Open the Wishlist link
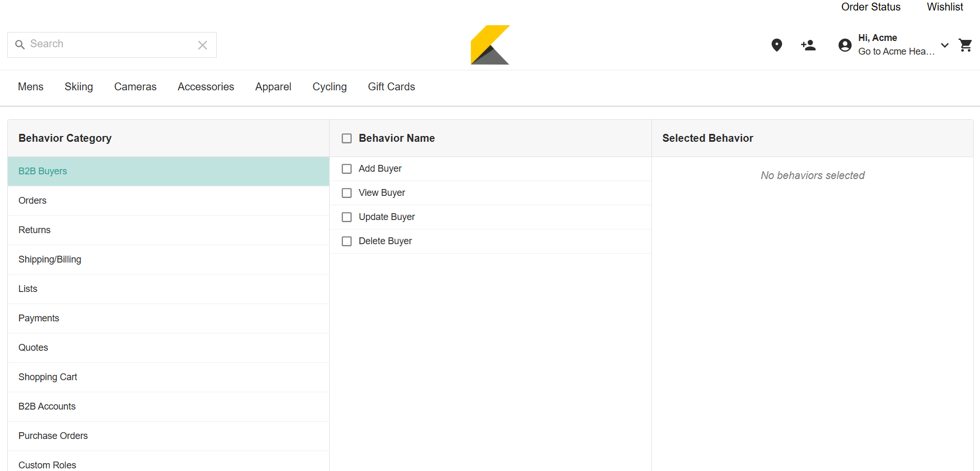The height and width of the screenshot is (471, 980). click(x=945, y=7)
